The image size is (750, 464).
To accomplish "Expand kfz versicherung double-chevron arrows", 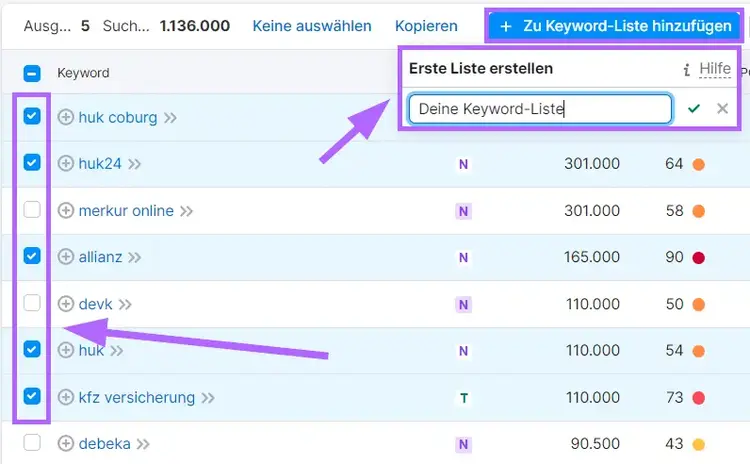I will pyautogui.click(x=208, y=398).
